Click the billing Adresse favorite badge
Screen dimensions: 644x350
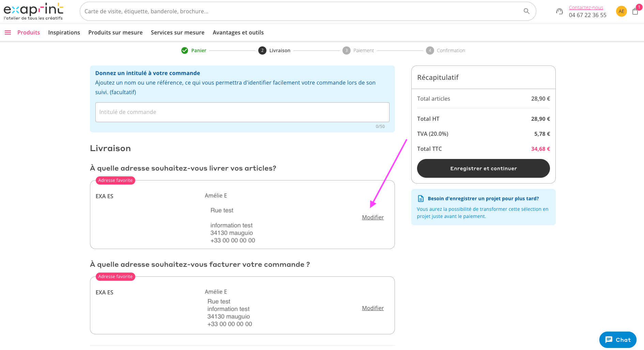click(116, 277)
